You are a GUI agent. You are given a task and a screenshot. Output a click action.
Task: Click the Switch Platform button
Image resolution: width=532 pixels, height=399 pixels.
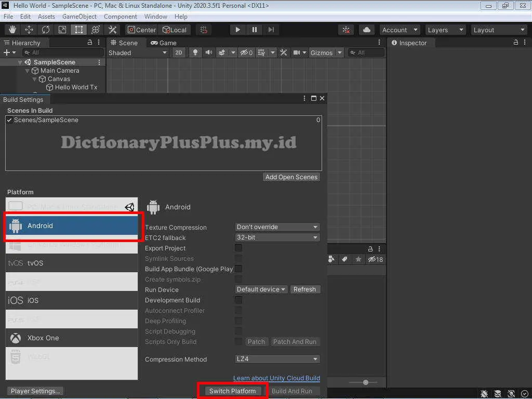pos(232,391)
